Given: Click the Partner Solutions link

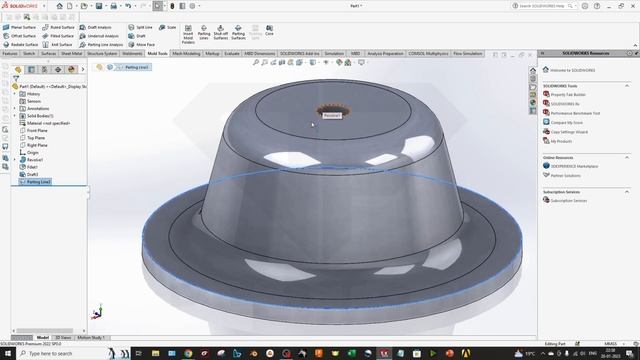Looking at the screenshot, I should click(x=565, y=176).
